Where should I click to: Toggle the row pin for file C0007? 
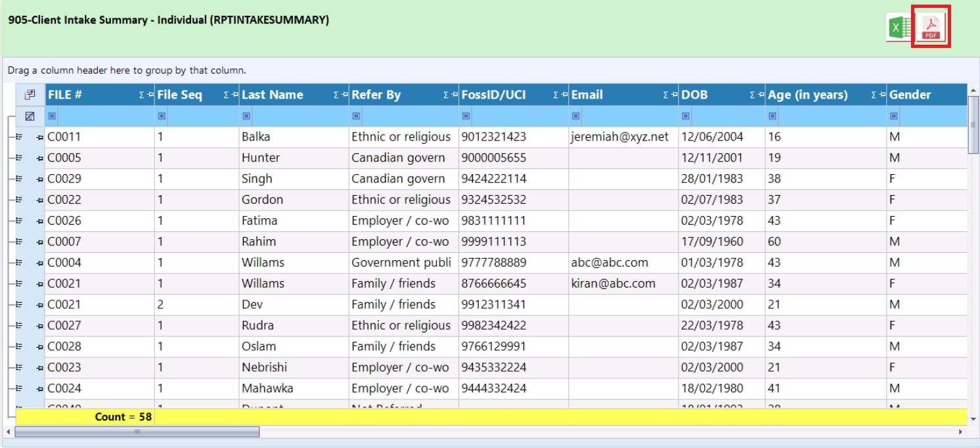click(x=39, y=242)
